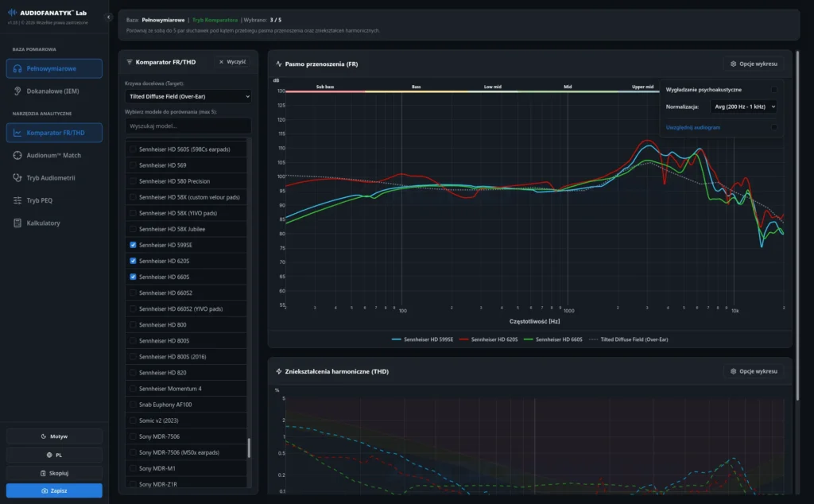The image size is (814, 504).
Task: Open Dokanałowe (IEM) measurement base
Action: click(54, 91)
